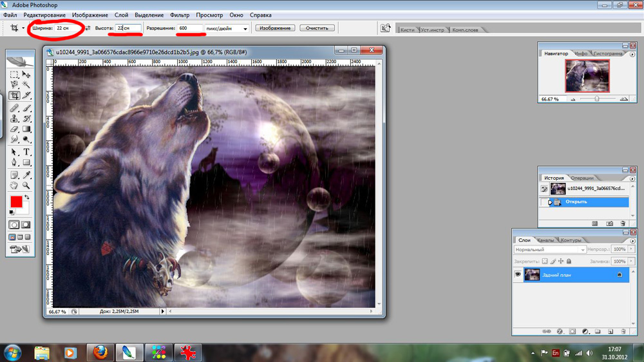
Task: Open the Заливка fill slider arrow
Action: 631,262
